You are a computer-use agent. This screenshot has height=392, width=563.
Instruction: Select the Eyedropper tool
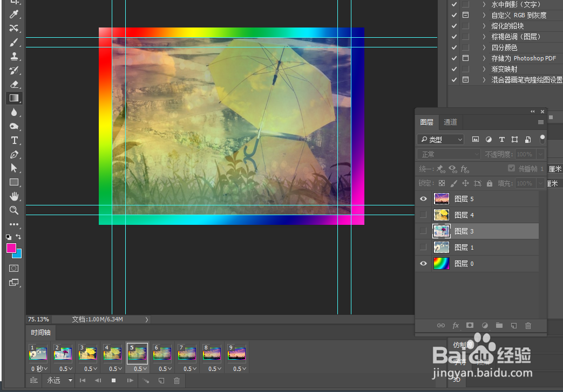tap(14, 14)
